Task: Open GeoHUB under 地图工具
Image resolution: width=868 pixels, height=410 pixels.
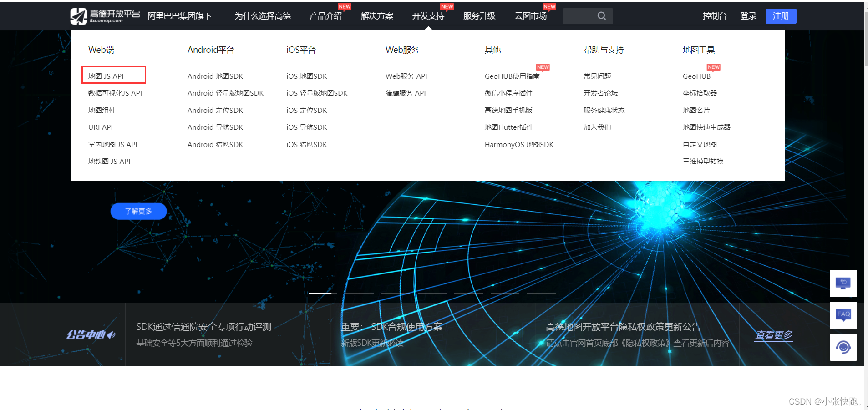Action: click(x=696, y=76)
